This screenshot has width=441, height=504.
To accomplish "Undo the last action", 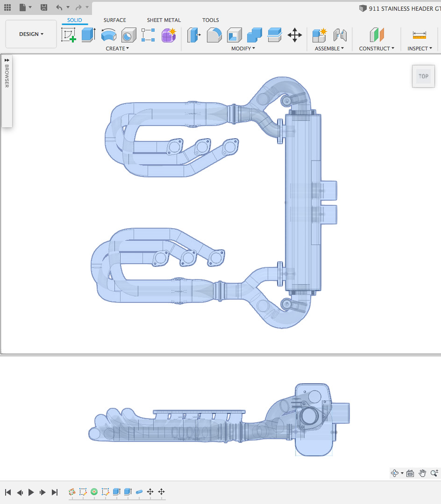I will 59,7.
